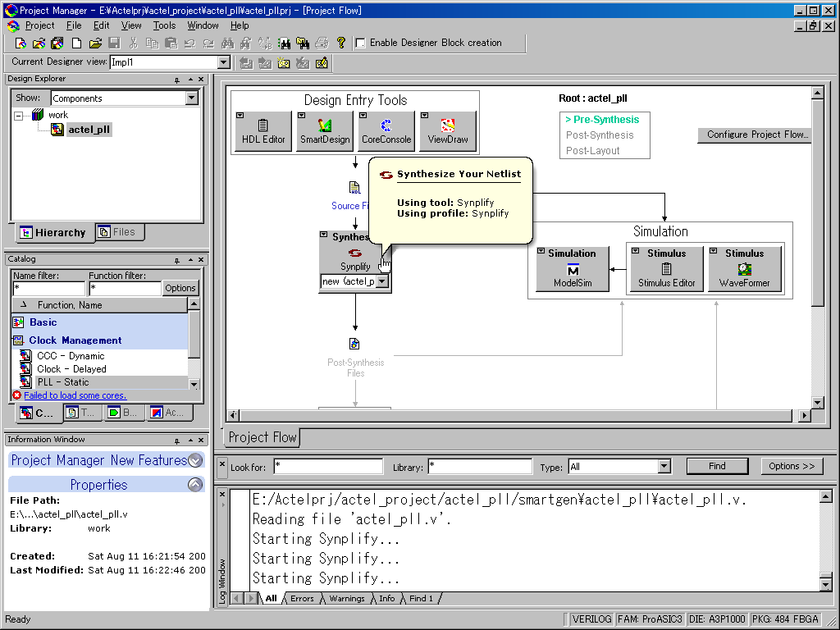Open the HDL Editor block options arrow
The image size is (840, 630).
click(x=240, y=115)
